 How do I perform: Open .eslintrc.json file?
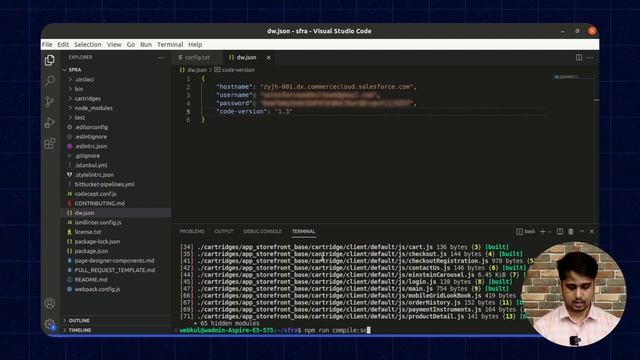click(x=116, y=146)
